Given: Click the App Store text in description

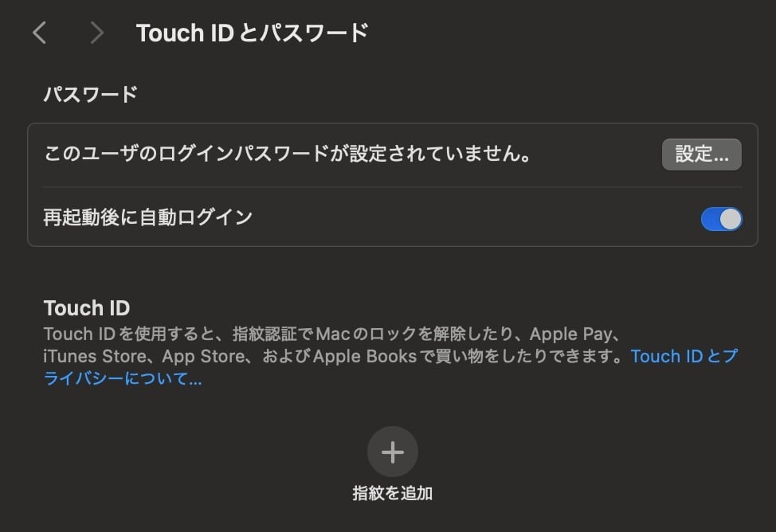Looking at the screenshot, I should point(203,356).
